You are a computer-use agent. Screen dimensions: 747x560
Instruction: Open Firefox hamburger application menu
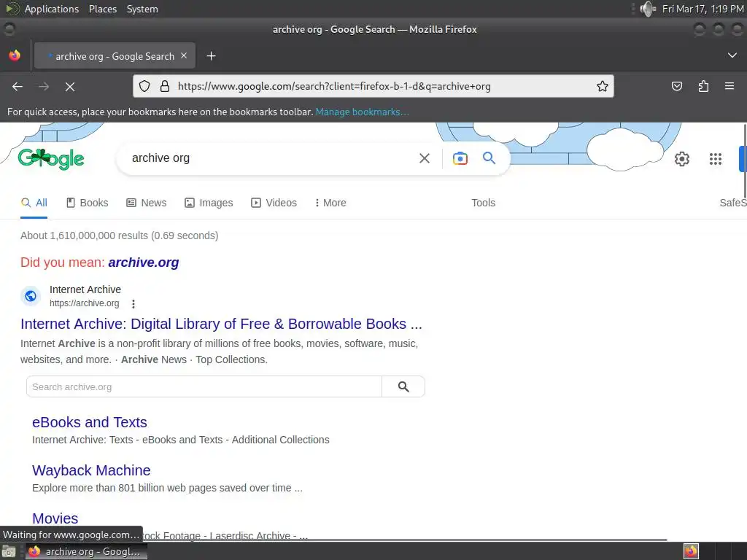[729, 86]
